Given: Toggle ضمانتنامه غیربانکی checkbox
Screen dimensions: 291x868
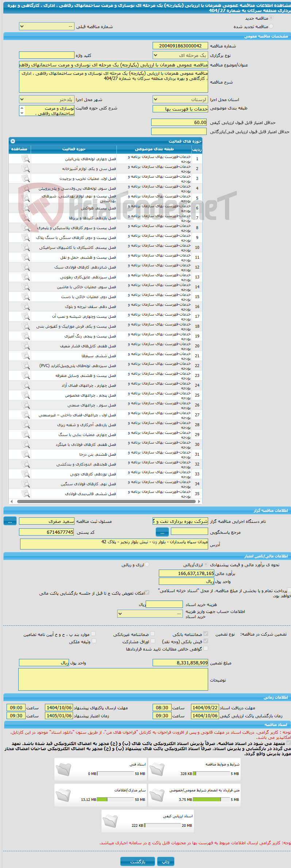Looking at the screenshot, I should (x=153, y=634).
